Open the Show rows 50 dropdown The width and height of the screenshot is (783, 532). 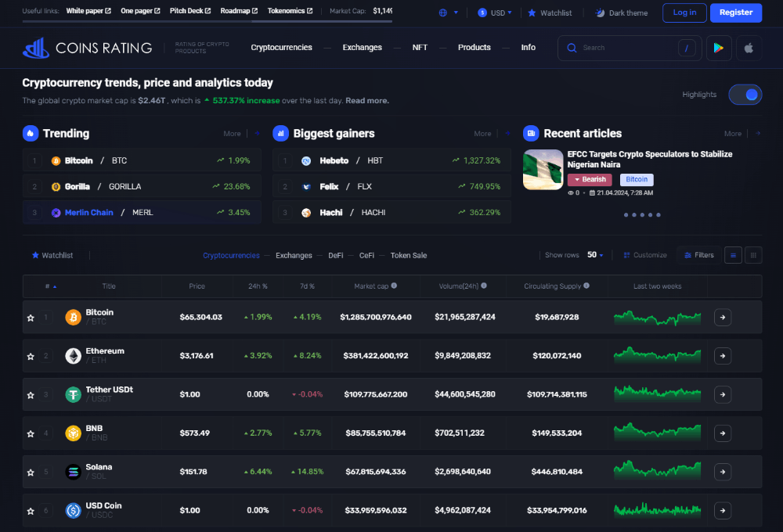[x=595, y=255]
